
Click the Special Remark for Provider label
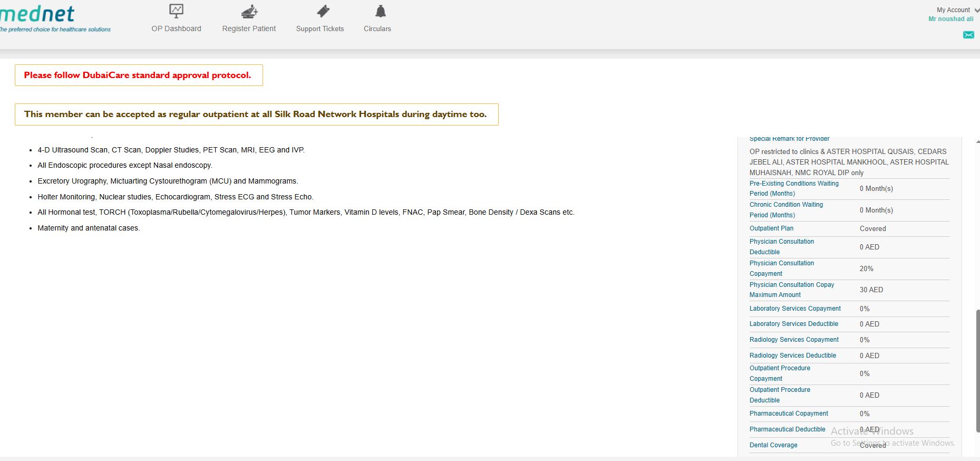(x=789, y=139)
